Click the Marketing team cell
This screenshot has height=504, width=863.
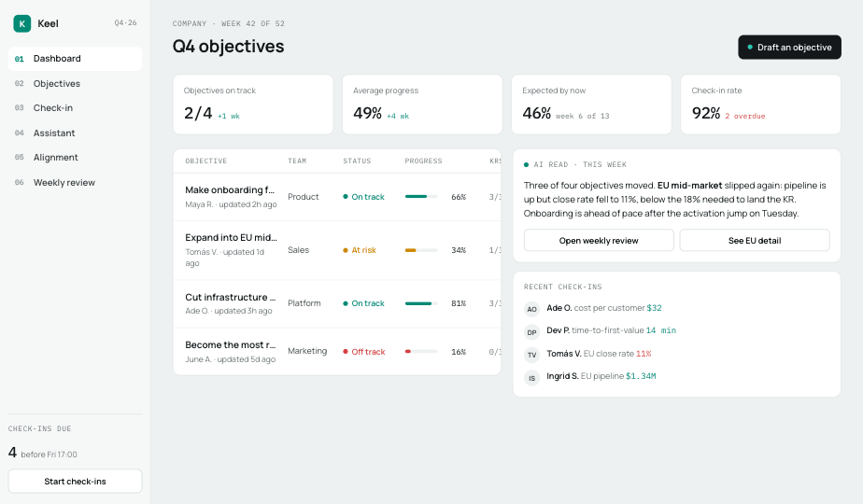coord(307,351)
